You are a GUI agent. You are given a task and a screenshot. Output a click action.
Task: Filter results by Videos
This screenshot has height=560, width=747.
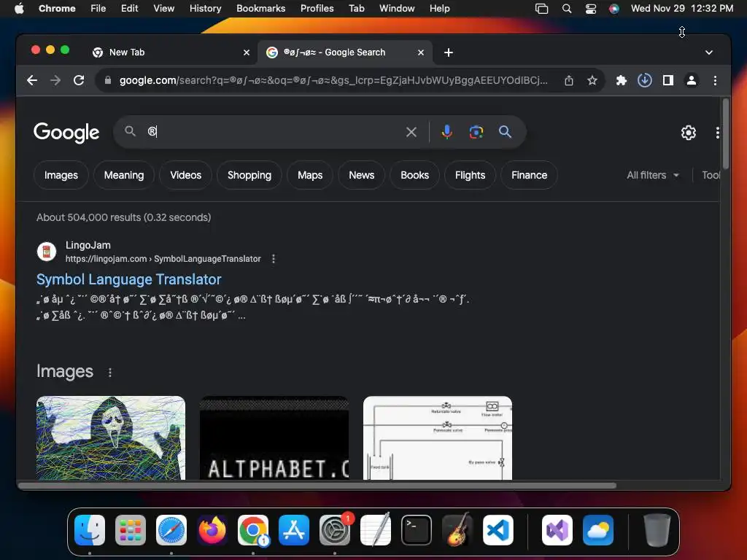pyautogui.click(x=186, y=175)
